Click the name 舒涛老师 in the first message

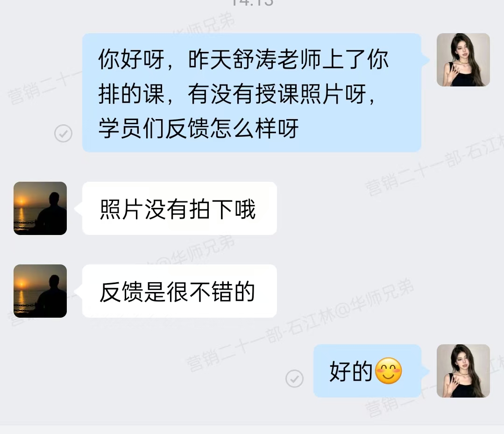pos(277,59)
